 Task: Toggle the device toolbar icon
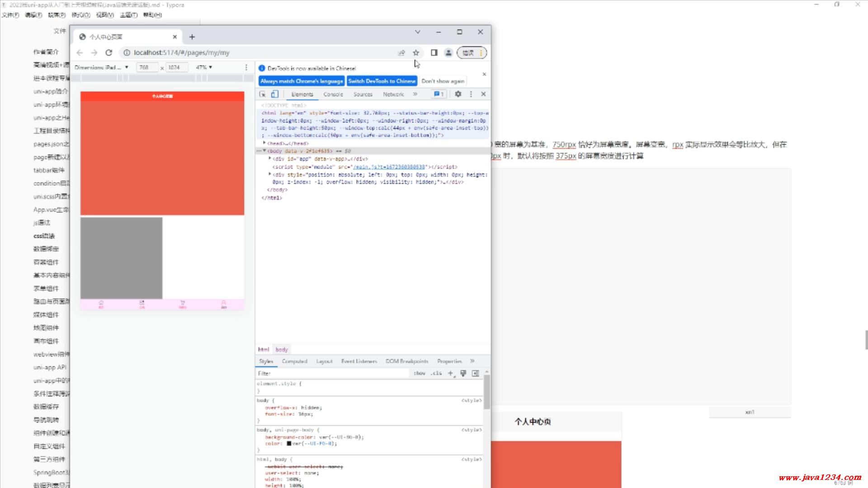click(x=274, y=94)
